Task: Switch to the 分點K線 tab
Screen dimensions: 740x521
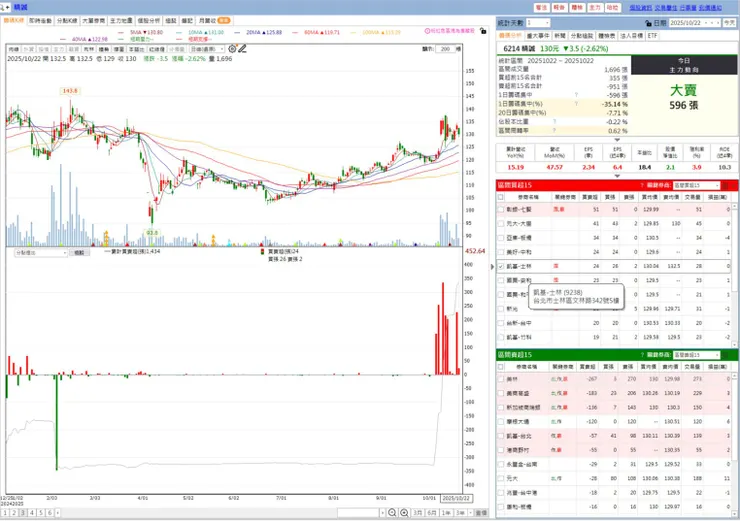Action: 67,21
